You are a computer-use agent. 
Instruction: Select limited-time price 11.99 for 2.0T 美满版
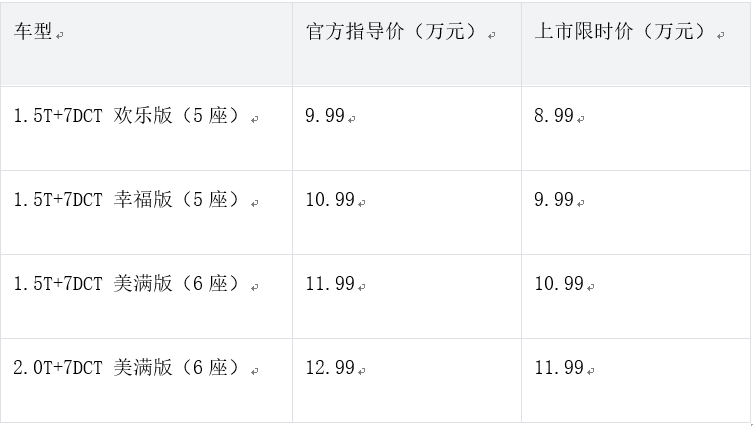[559, 368]
